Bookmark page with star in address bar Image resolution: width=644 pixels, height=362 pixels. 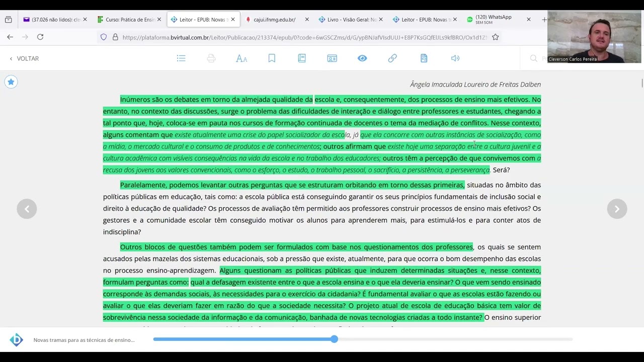[x=496, y=37]
